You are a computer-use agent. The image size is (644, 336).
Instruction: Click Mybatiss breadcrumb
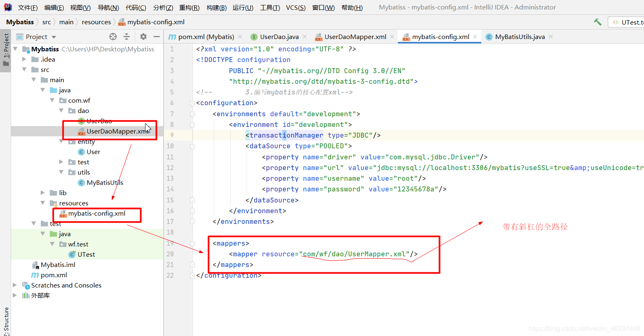tap(20, 22)
